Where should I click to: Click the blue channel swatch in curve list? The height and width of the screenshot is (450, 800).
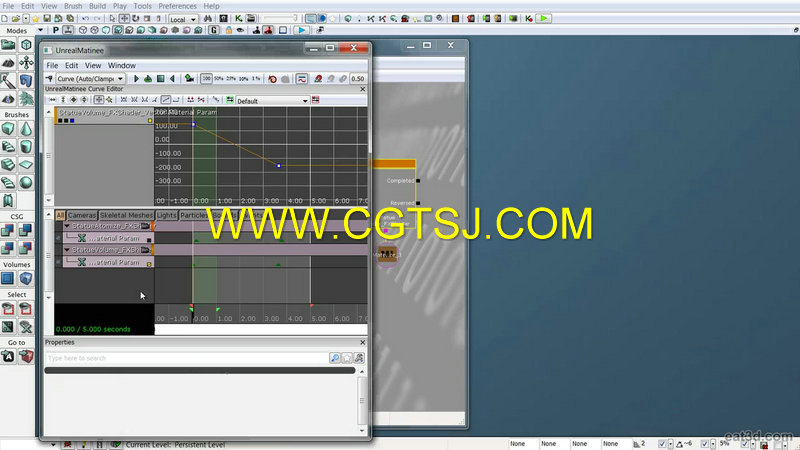(72, 121)
